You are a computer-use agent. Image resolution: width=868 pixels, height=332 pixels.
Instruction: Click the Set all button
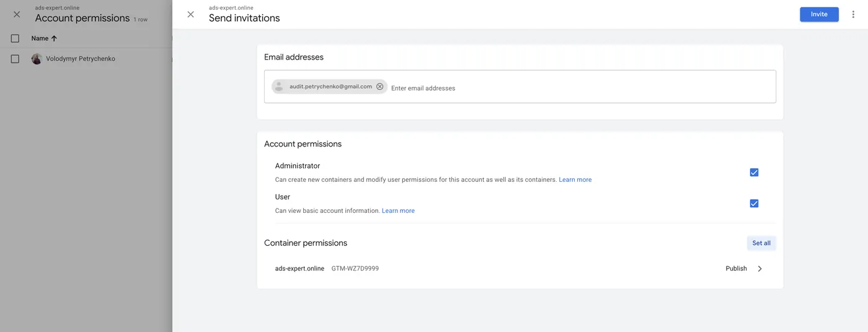click(x=761, y=243)
